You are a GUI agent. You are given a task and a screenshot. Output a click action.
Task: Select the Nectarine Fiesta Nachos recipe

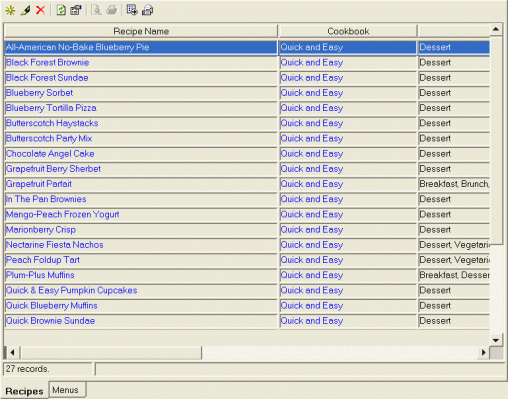[x=141, y=245]
